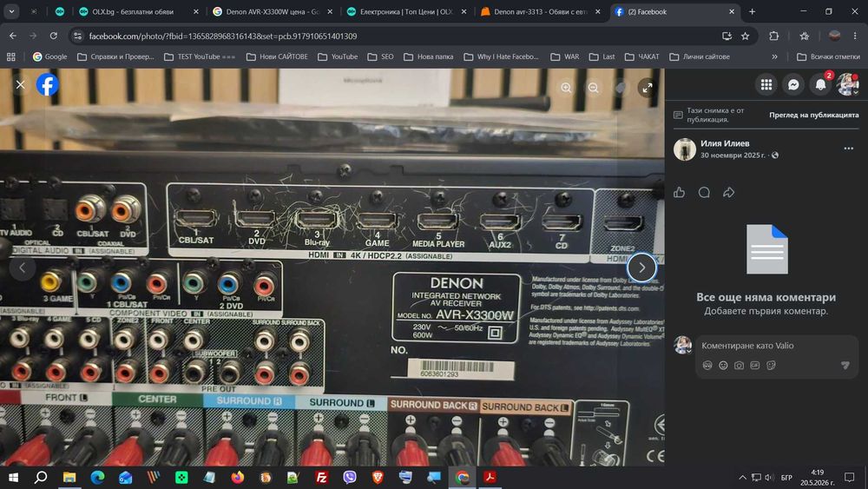
Task: Add a sticker to the comment
Action: coord(771,365)
